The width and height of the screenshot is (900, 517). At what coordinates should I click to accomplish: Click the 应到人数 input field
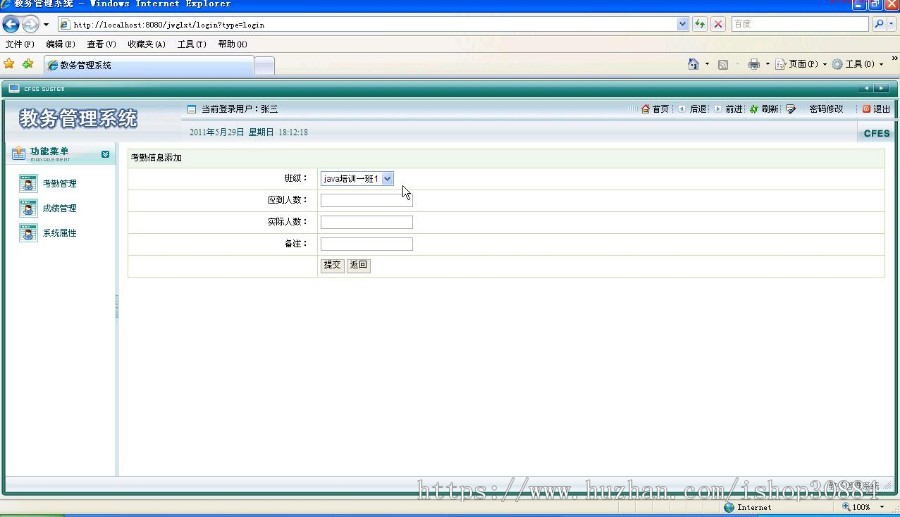click(x=366, y=200)
